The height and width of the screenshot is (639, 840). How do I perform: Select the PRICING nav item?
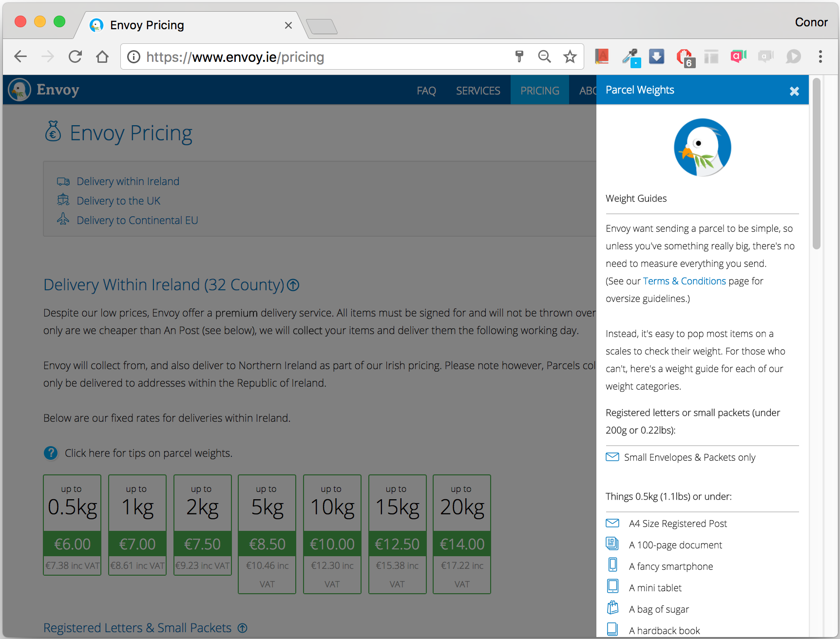540,91
